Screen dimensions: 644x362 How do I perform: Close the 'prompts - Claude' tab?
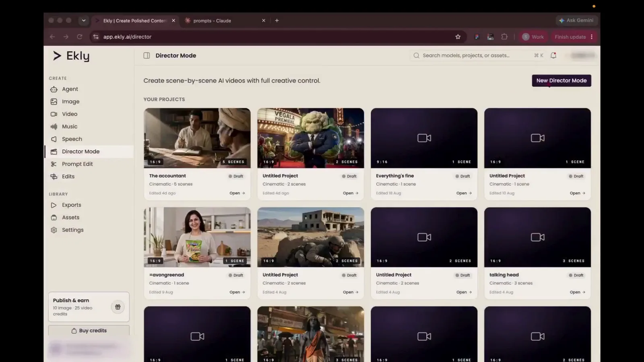coord(264,21)
